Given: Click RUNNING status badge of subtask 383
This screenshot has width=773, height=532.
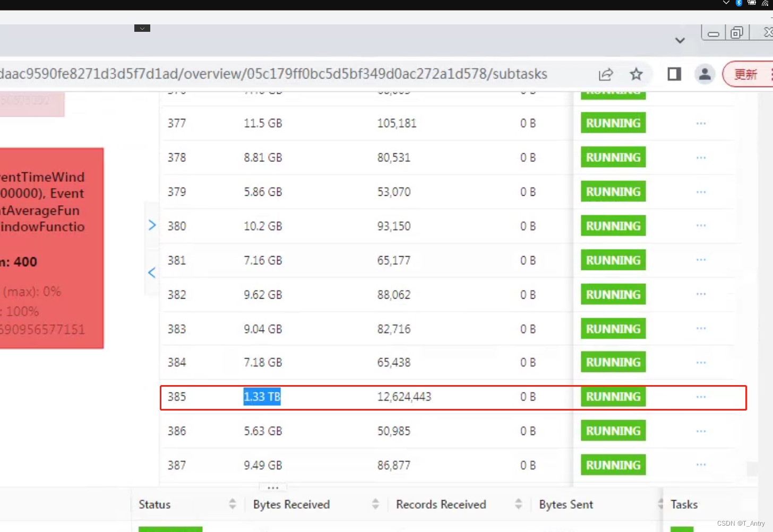Looking at the screenshot, I should tap(613, 329).
